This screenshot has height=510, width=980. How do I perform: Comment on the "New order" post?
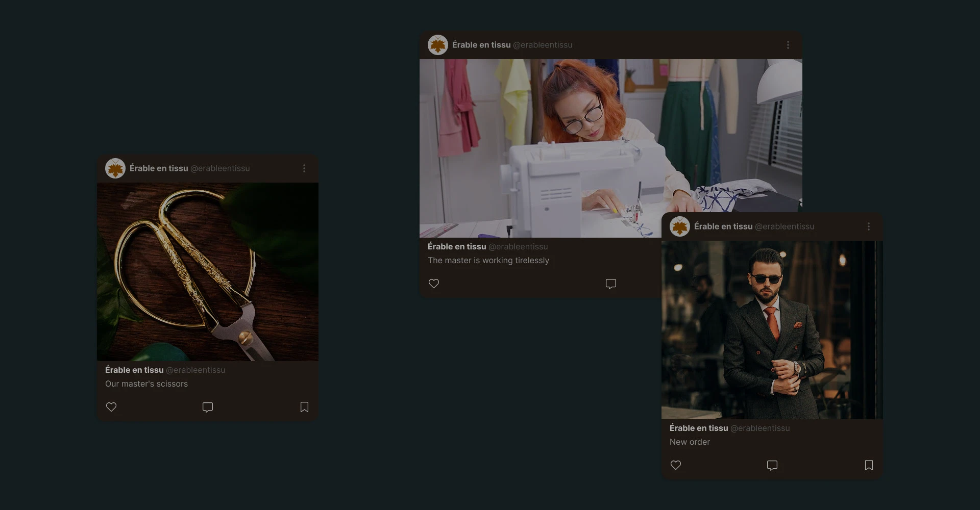click(772, 465)
